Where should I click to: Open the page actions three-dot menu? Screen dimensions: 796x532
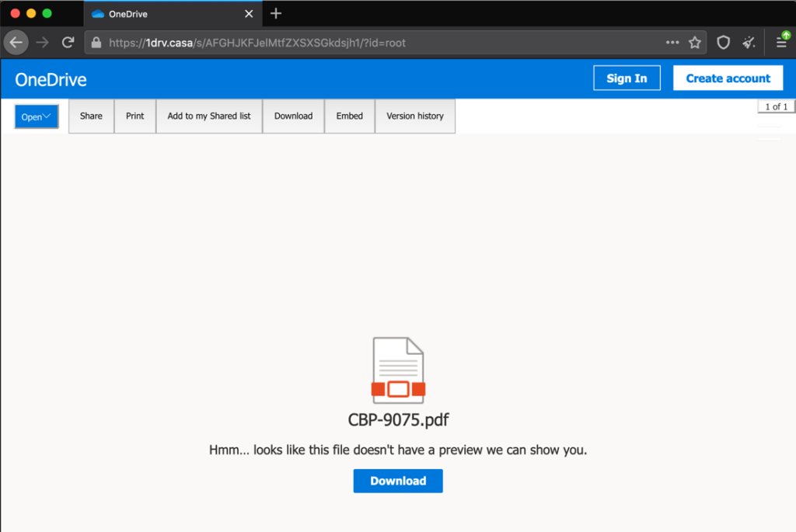coord(672,43)
